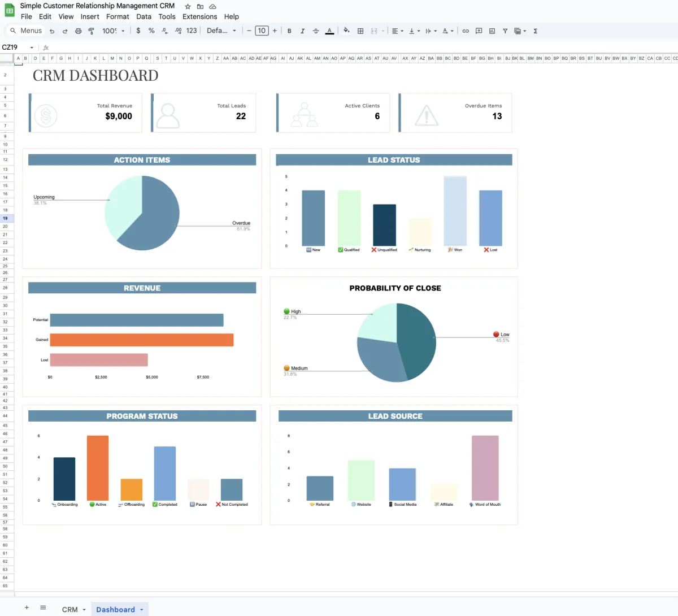Open the zoom level dropdown
Screen dimensions: 678x616
tap(113, 31)
